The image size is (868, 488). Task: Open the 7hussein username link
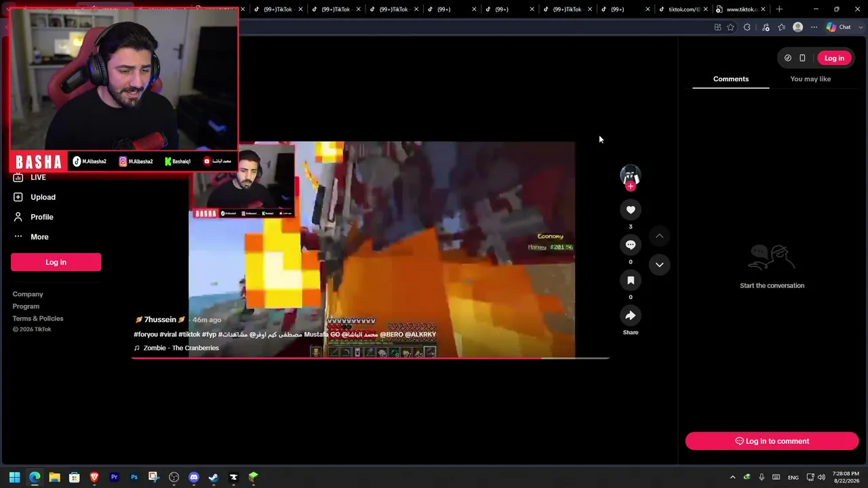(160, 320)
